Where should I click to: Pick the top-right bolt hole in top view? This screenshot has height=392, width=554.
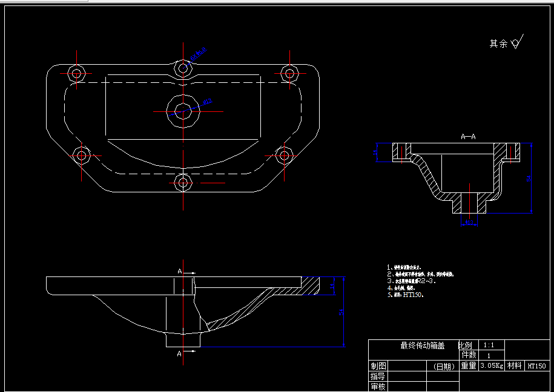[x=290, y=74]
